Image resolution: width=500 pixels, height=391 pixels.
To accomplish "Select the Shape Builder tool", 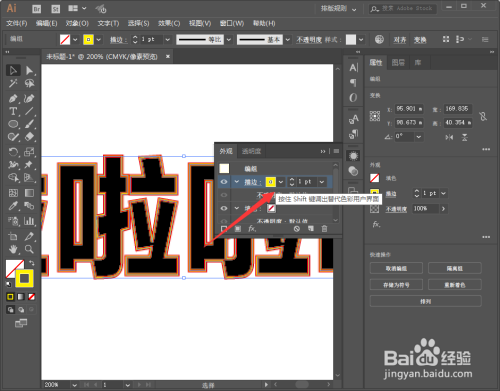I will (x=13, y=177).
